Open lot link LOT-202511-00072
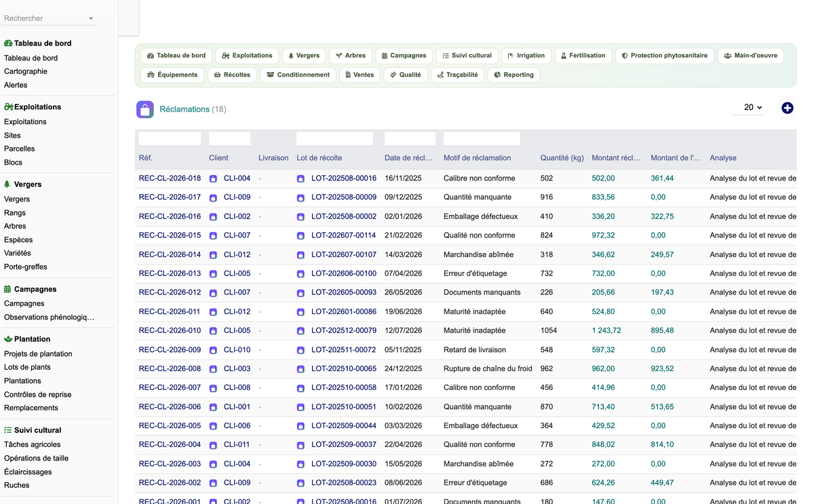Viewport: 814px width, 504px height. (x=344, y=350)
